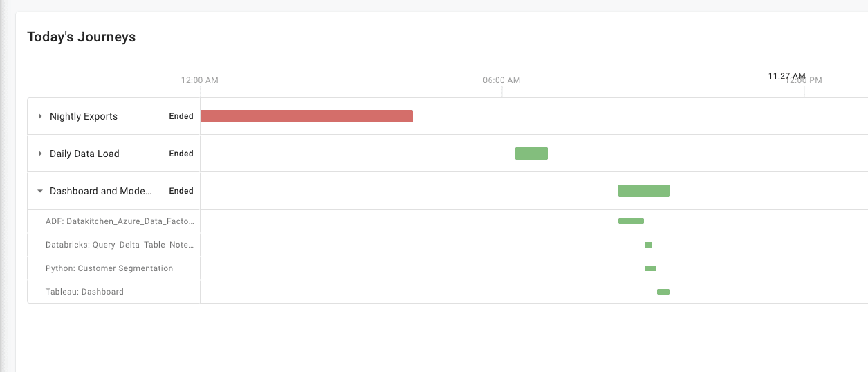Viewport: 868px width, 372px height.
Task: Collapse the Dashboard and Models journey
Action: coord(40,191)
